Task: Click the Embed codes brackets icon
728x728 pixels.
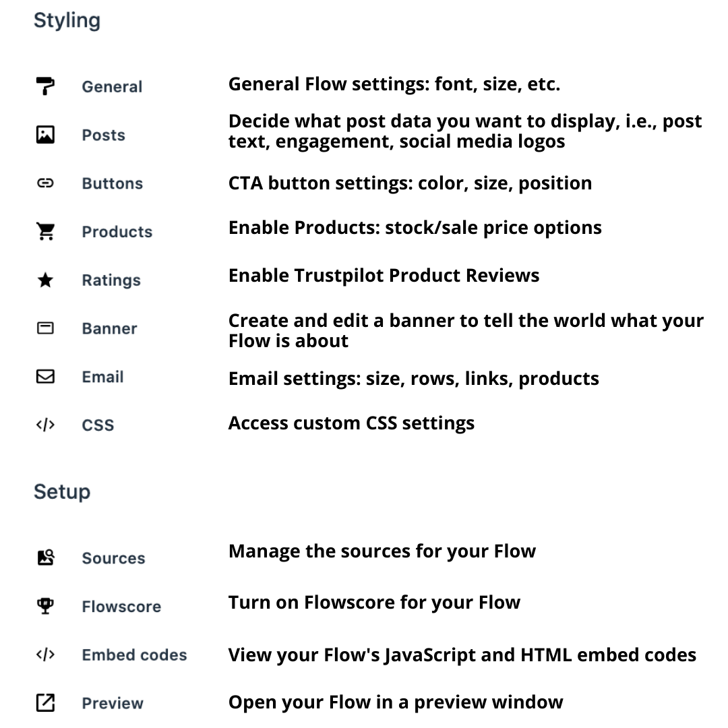Action: coord(45,655)
